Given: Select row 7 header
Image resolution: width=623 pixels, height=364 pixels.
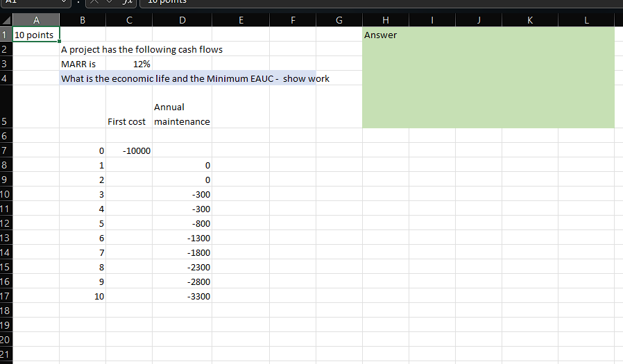Looking at the screenshot, I should (6, 150).
